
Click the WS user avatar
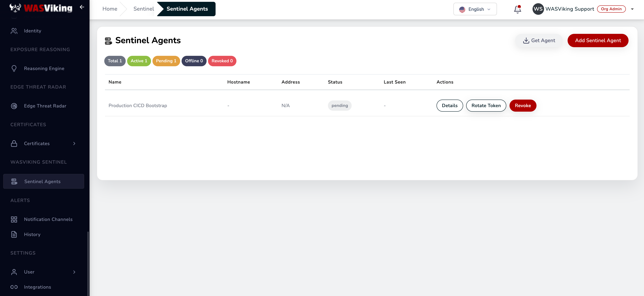(538, 9)
